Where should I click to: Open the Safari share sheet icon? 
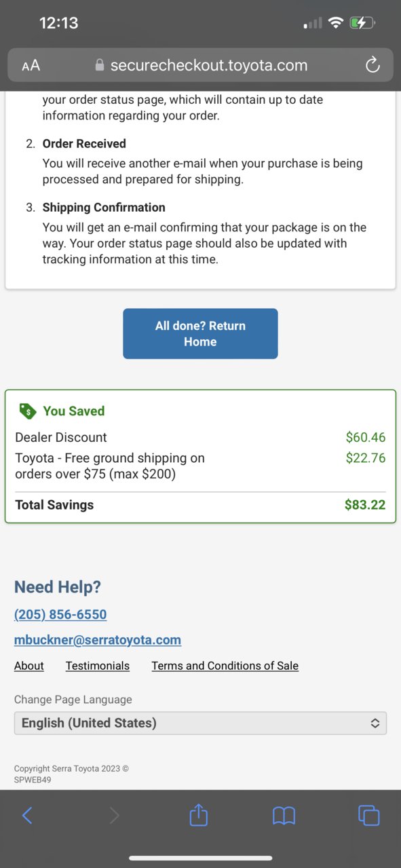(198, 814)
